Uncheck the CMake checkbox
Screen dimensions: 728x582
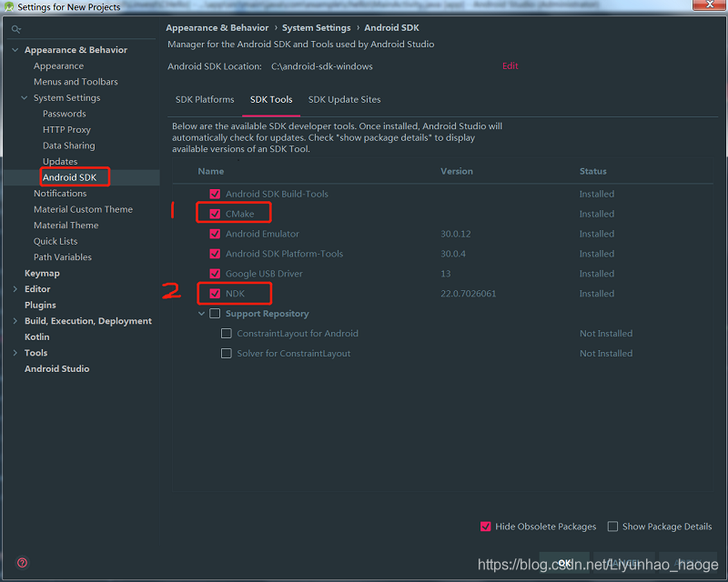click(215, 214)
